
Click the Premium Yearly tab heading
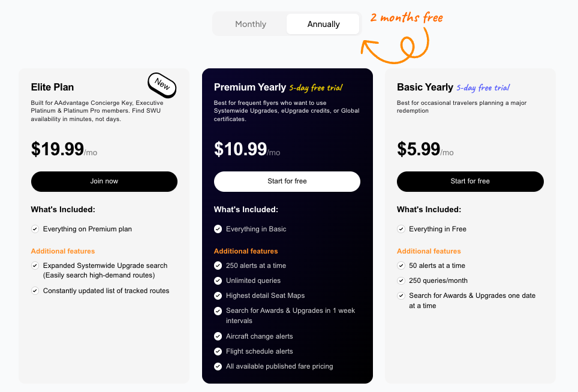(x=249, y=87)
